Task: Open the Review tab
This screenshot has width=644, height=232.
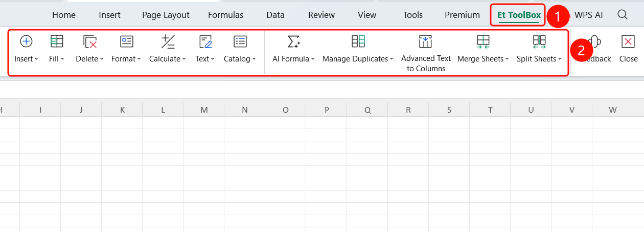Action: click(321, 15)
